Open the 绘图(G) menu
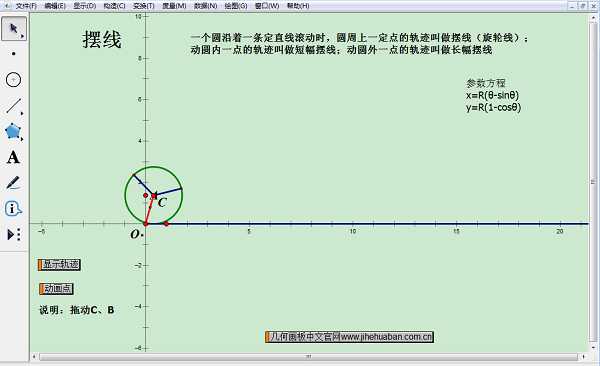 [x=236, y=6]
